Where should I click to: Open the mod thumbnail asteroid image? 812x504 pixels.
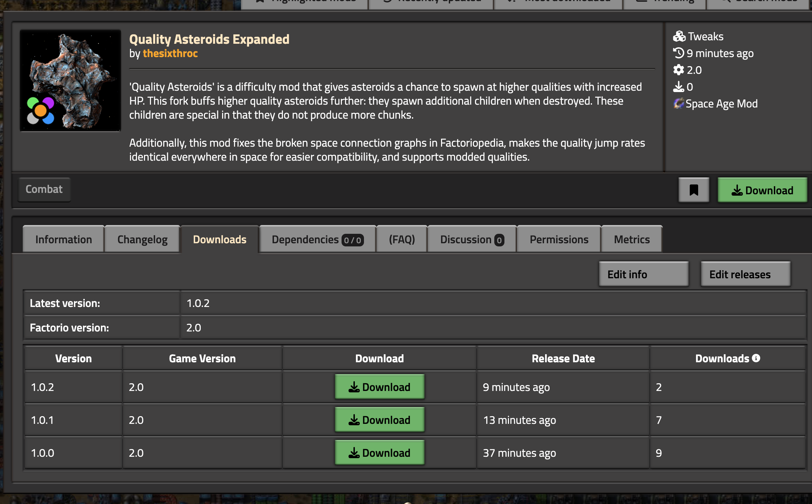(70, 80)
